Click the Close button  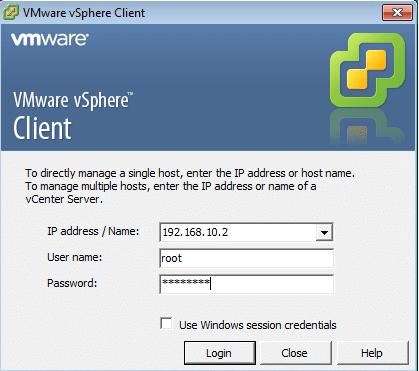(x=296, y=353)
